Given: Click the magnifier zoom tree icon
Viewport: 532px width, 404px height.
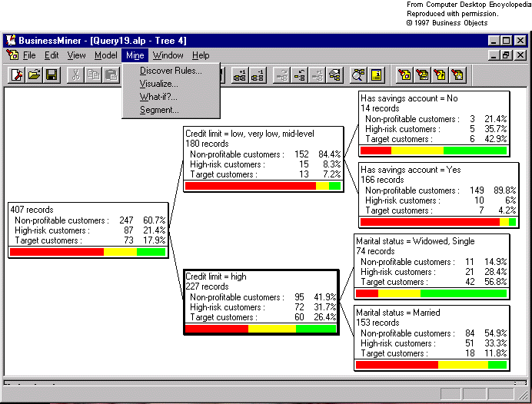Looking at the screenshot, I should (358, 75).
